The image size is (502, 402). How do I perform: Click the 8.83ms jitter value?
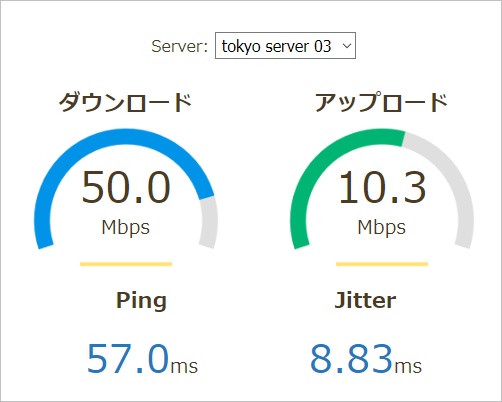coord(366,359)
